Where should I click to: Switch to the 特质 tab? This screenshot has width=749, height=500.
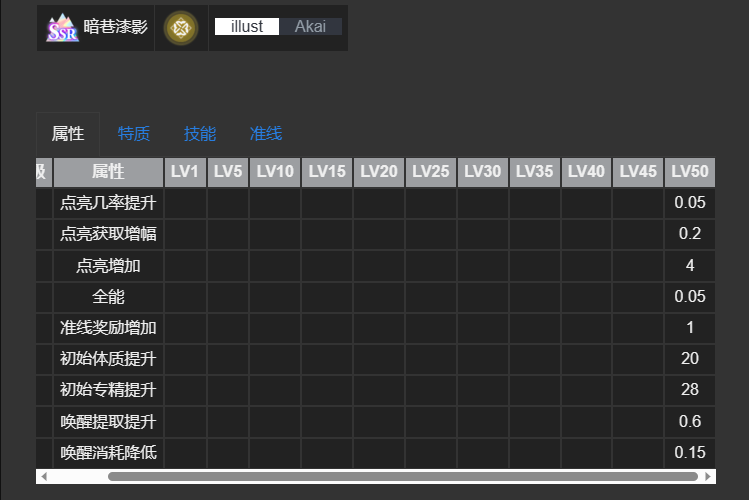(x=134, y=134)
